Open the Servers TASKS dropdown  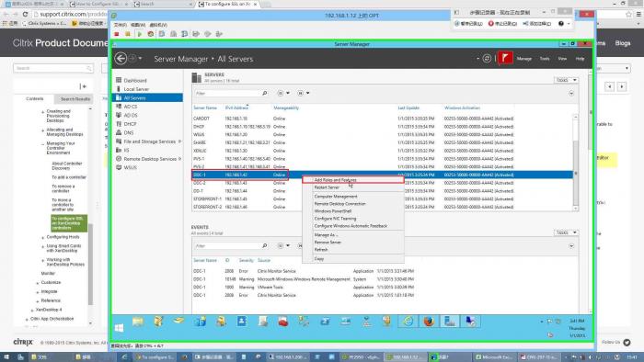tap(567, 80)
